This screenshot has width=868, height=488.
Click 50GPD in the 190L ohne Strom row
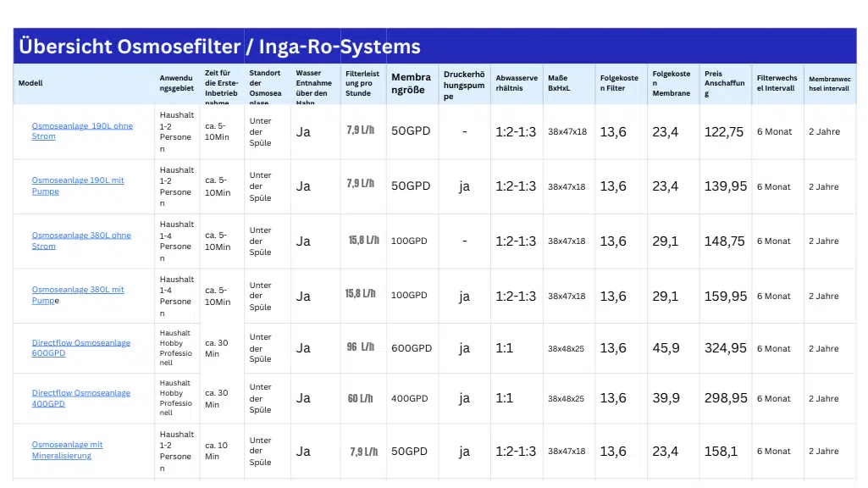[411, 130]
